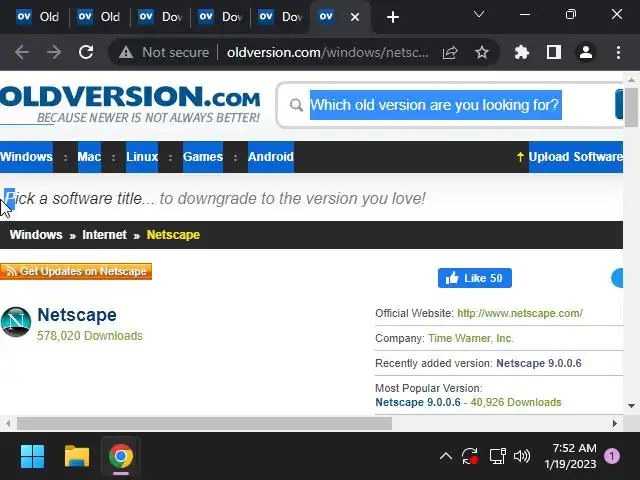This screenshot has width=640, height=480.
Task: Open recently added Netscape 9.0.0.6 link
Action: pyautogui.click(x=539, y=363)
